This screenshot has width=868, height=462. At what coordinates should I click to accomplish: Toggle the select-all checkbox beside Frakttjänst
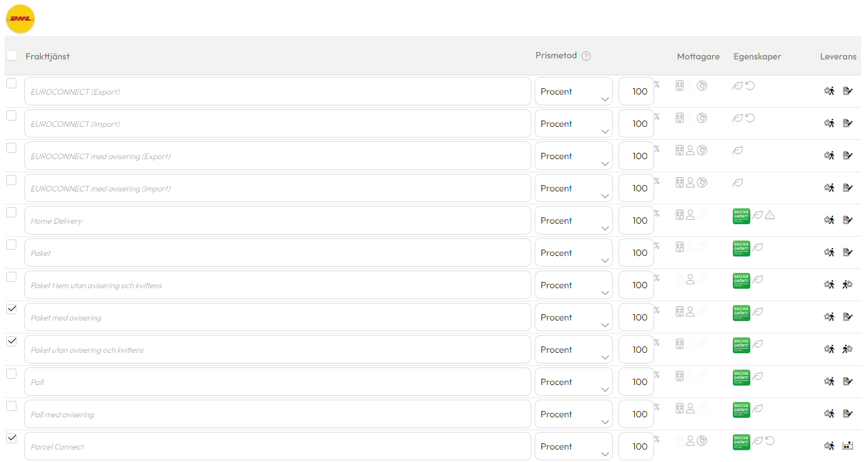coord(11,55)
